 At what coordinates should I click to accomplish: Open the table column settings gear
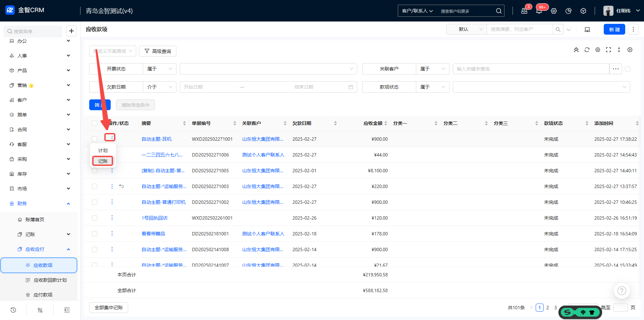[x=598, y=50]
